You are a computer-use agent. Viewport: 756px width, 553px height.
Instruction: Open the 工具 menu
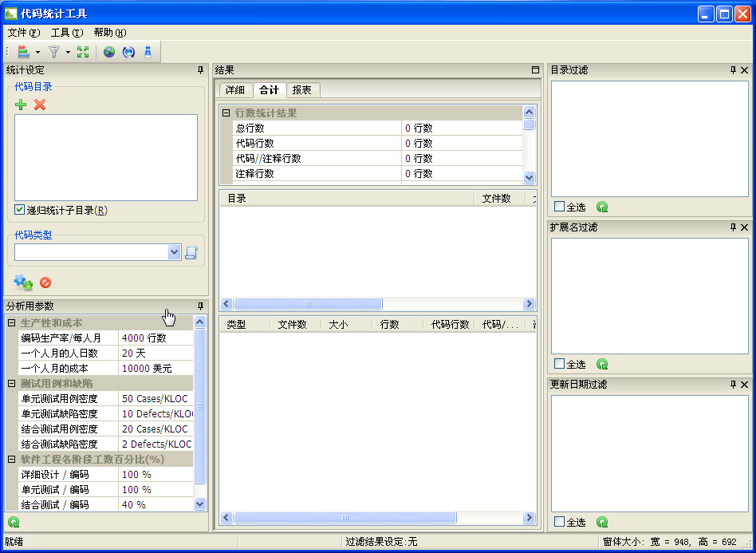point(67,33)
